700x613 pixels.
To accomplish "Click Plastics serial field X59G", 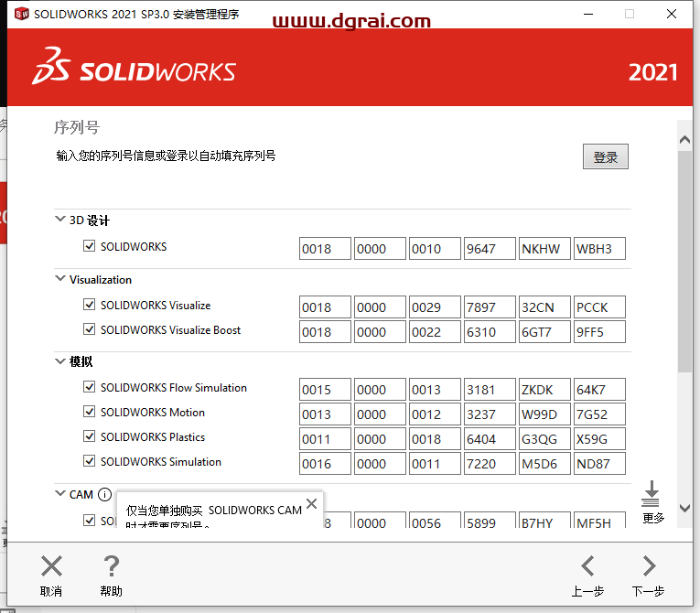I will pyautogui.click(x=599, y=439).
